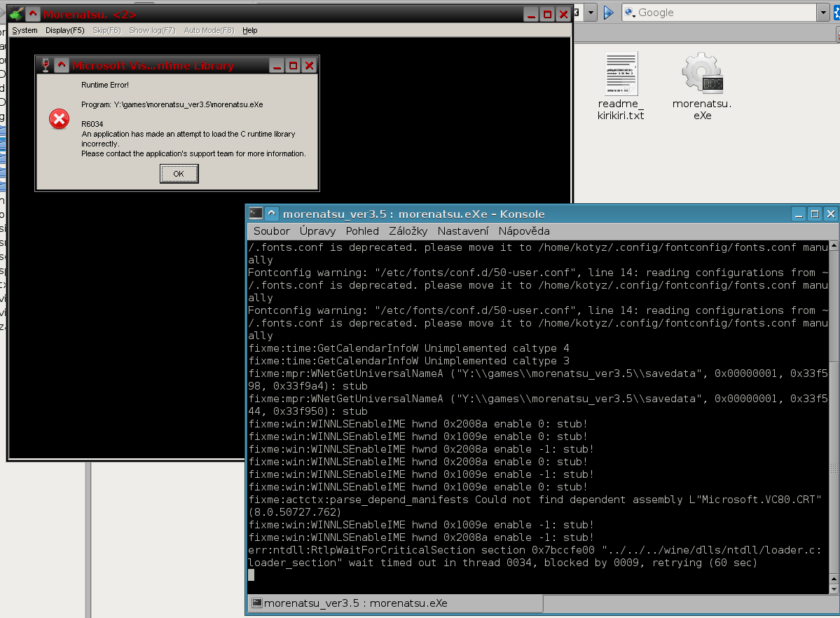The image size is (840, 618).
Task: Click the RtlpWaitForCriticalSection error line in Konsole
Action: point(535,556)
